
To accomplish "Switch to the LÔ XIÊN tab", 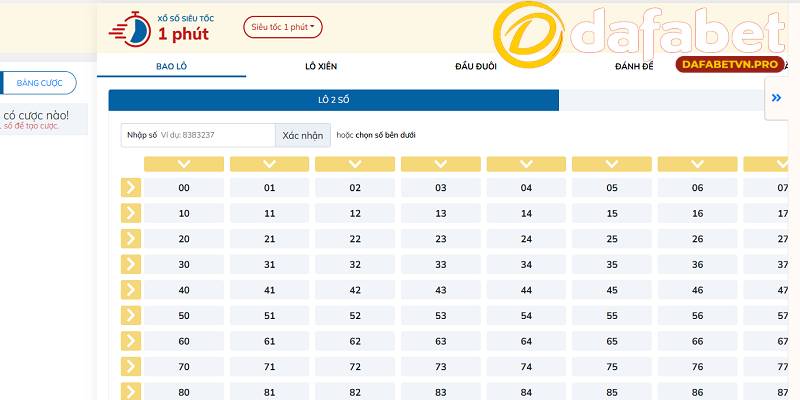I will coord(320,66).
